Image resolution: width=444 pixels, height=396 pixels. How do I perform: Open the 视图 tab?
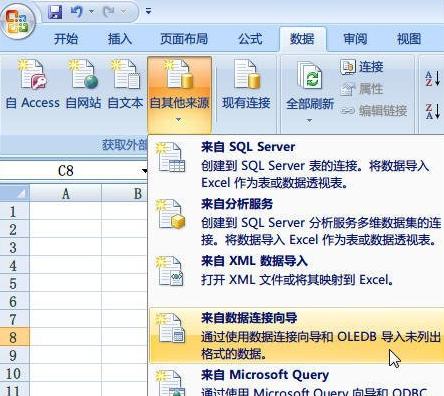(409, 39)
